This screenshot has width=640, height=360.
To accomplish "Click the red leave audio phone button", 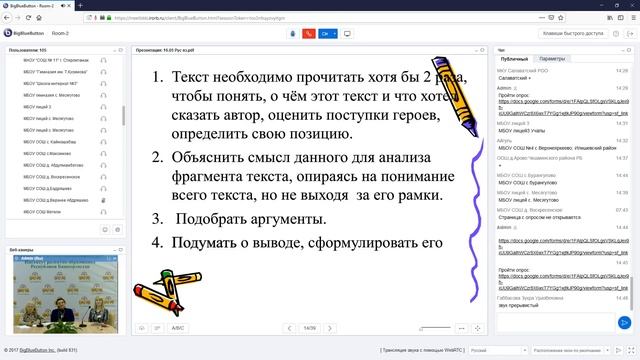I will pyautogui.click(x=309, y=34).
